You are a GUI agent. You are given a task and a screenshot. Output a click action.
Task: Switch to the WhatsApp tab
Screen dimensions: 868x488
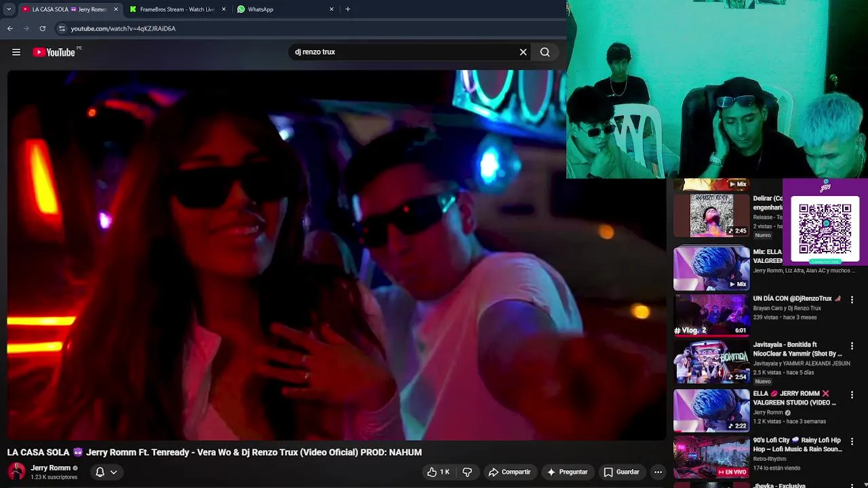(285, 9)
